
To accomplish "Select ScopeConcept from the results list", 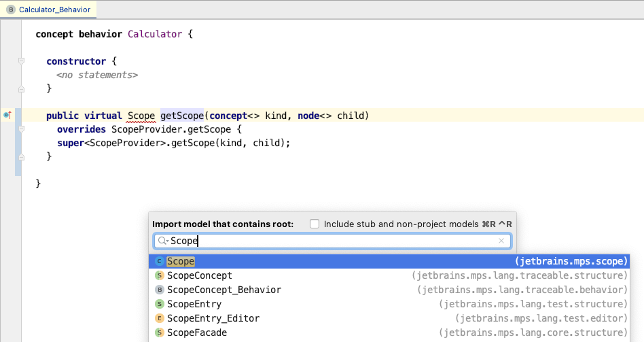I will (x=199, y=275).
